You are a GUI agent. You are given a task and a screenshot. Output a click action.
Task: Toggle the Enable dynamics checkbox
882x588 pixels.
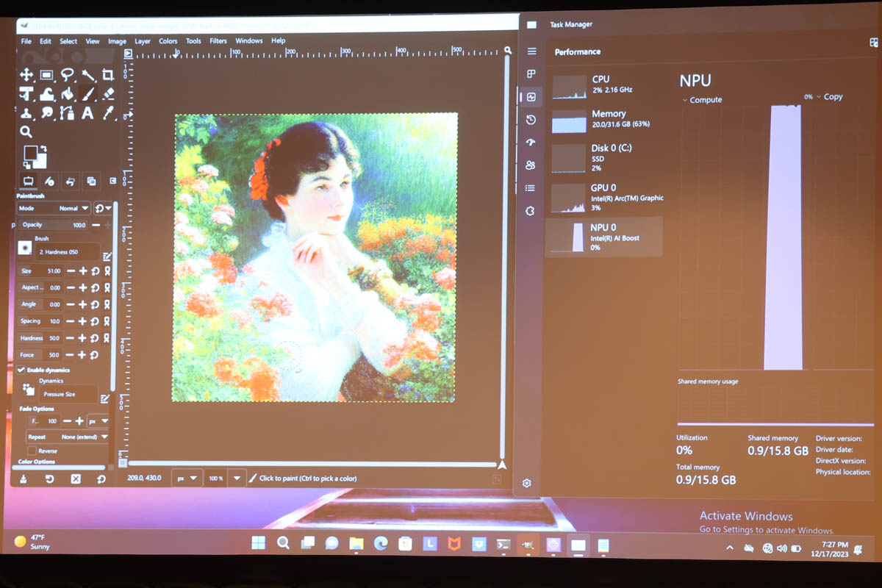click(21, 369)
